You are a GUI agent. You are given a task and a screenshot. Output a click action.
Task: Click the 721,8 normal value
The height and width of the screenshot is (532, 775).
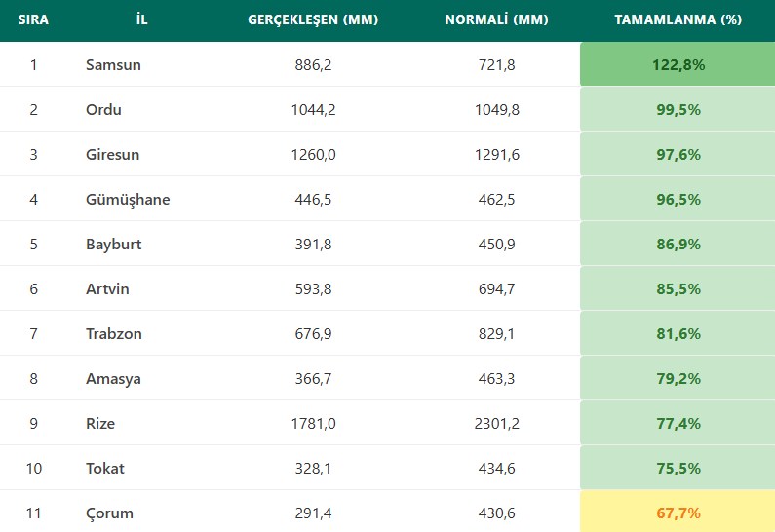coord(496,65)
